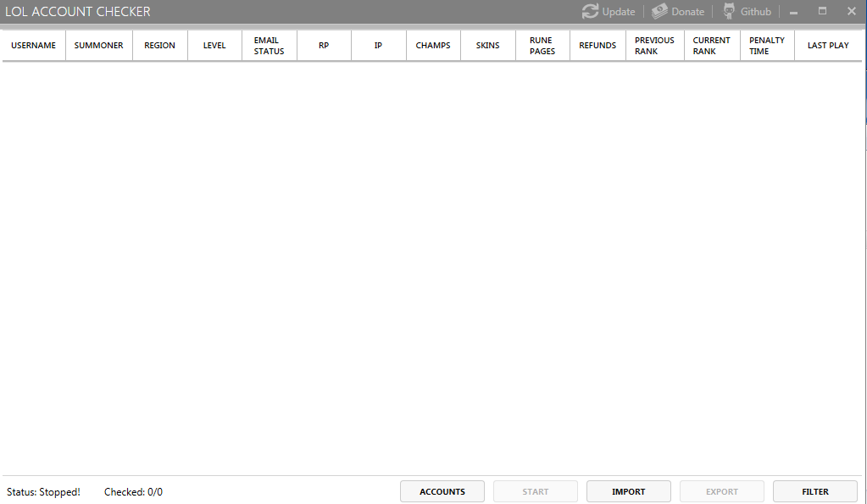Click the Update refresh icon
Viewport: 867px width, 504px height.
[590, 11]
